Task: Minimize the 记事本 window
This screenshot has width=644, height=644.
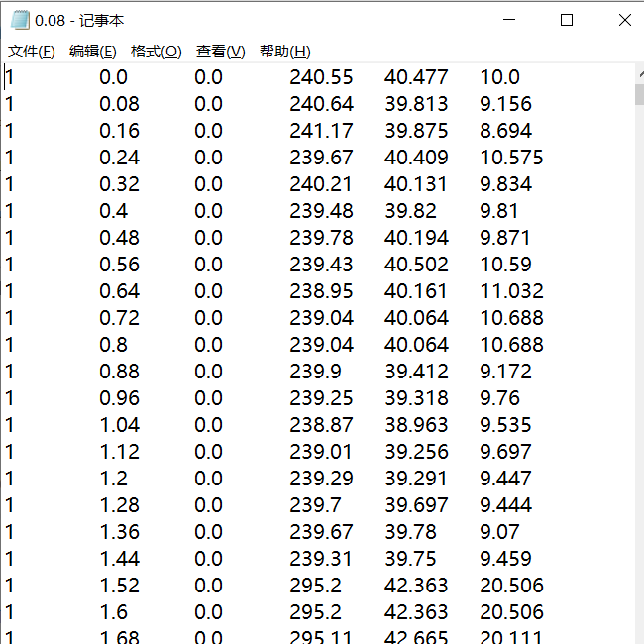Action: 509,20
